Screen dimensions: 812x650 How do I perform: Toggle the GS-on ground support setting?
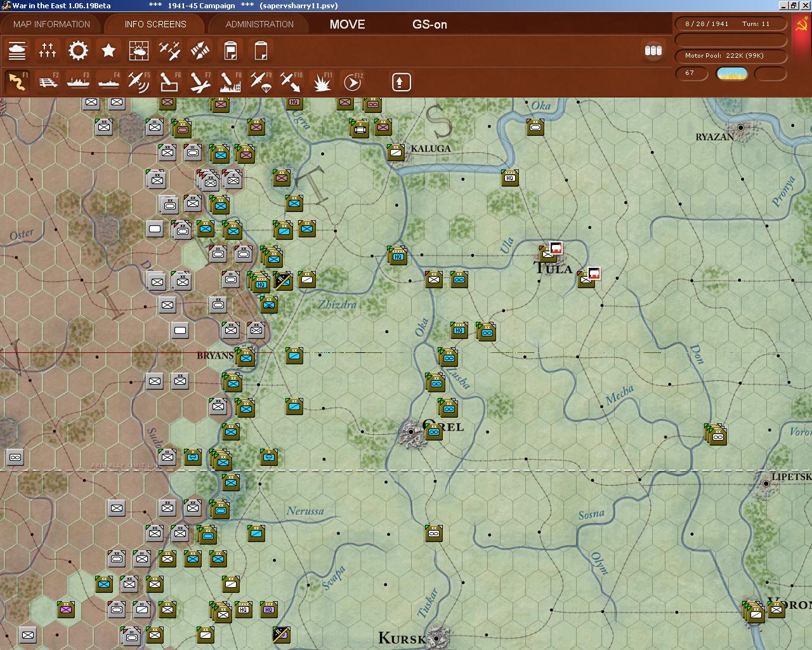coord(429,25)
